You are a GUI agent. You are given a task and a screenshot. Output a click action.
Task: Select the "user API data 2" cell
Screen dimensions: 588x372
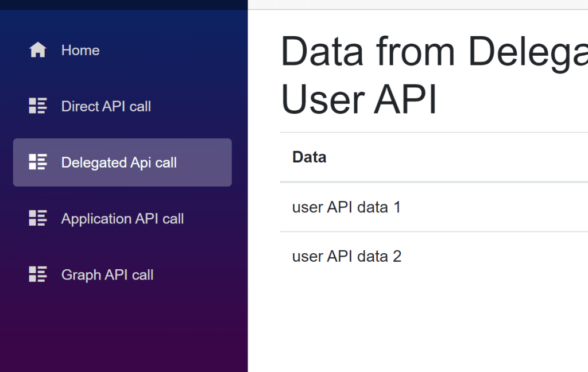[x=346, y=257]
